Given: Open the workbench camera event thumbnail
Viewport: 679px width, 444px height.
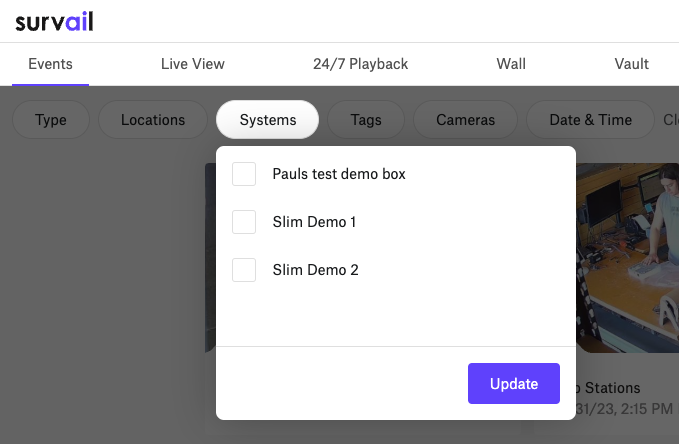Looking at the screenshot, I should click(627, 258).
